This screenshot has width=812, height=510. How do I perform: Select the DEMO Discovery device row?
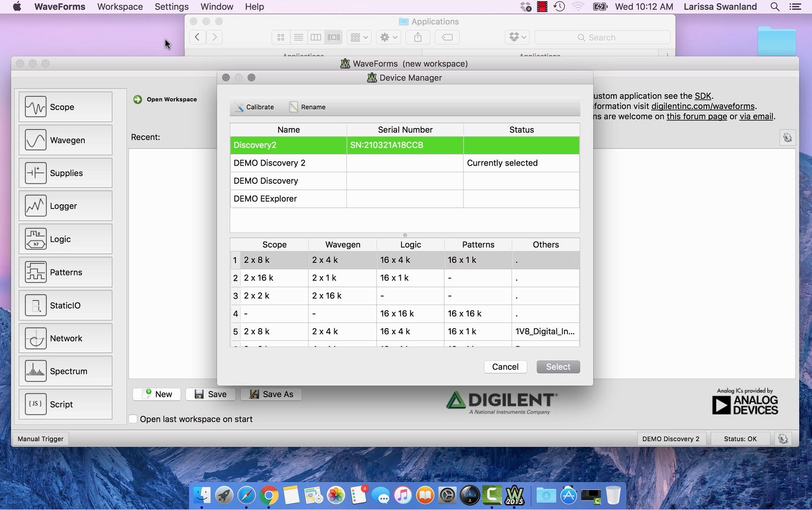(404, 181)
